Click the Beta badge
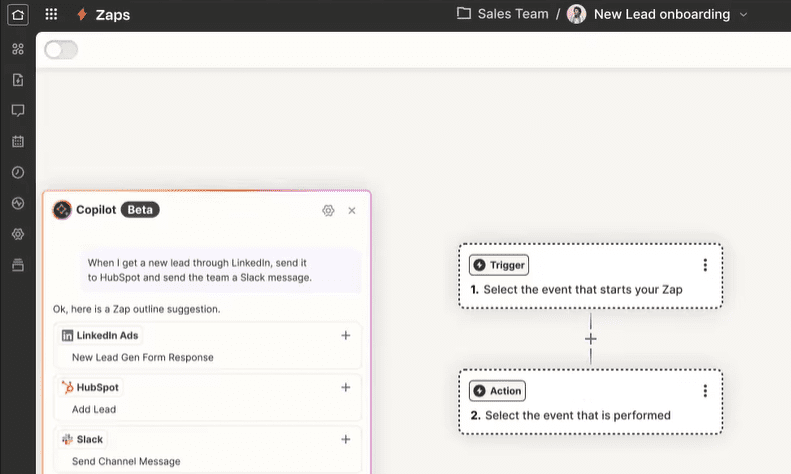The image size is (791, 474). (x=140, y=210)
